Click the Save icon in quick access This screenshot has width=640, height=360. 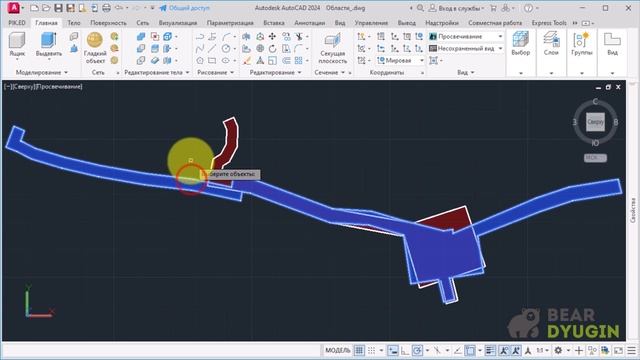coord(58,8)
